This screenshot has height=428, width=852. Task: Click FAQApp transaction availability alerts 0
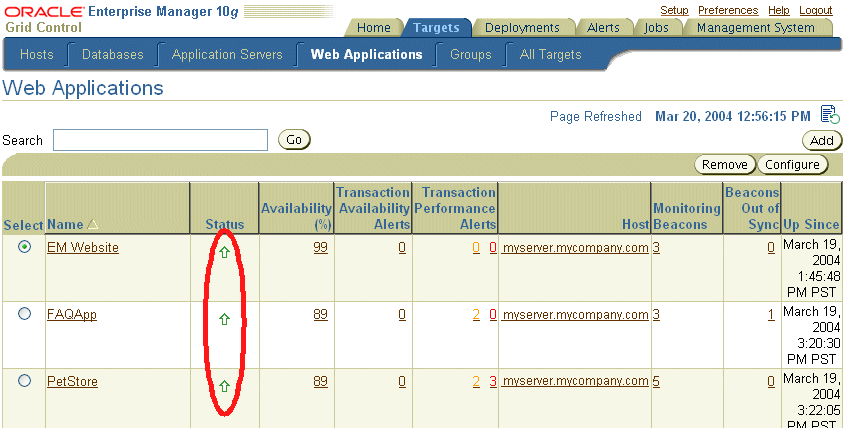click(402, 314)
